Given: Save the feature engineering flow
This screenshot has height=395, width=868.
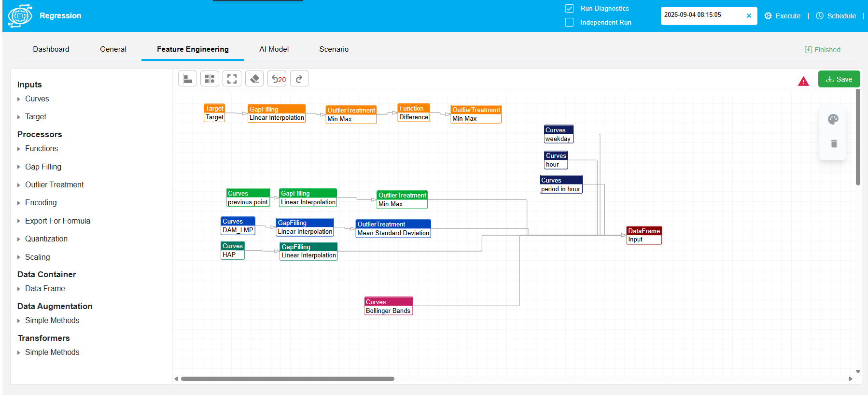Looking at the screenshot, I should point(839,79).
